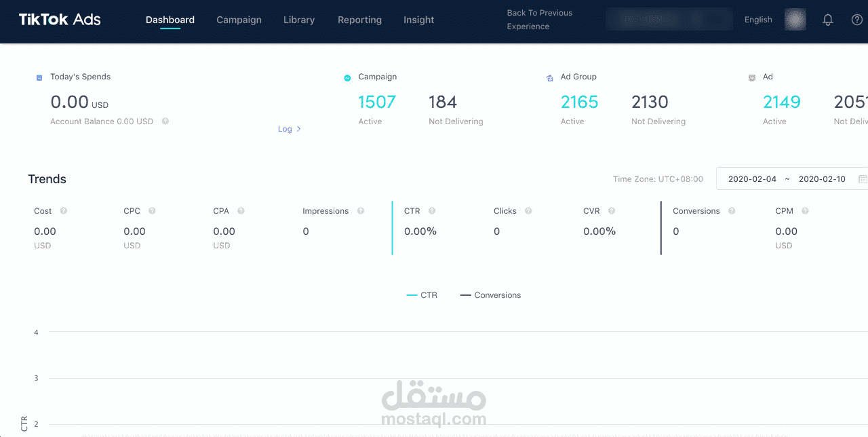The width and height of the screenshot is (868, 437).
Task: View the 2165 active ad groups
Action: (x=579, y=102)
